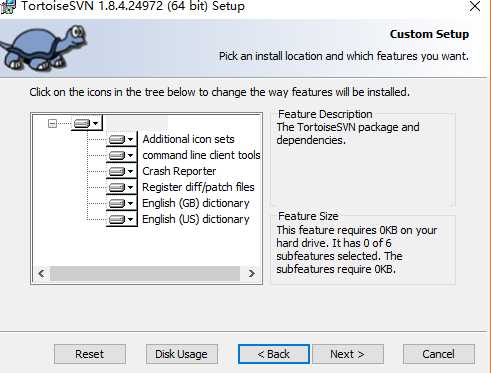Image resolution: width=491 pixels, height=373 pixels.
Task: Click the root feature drive icon
Action: pyautogui.click(x=82, y=124)
